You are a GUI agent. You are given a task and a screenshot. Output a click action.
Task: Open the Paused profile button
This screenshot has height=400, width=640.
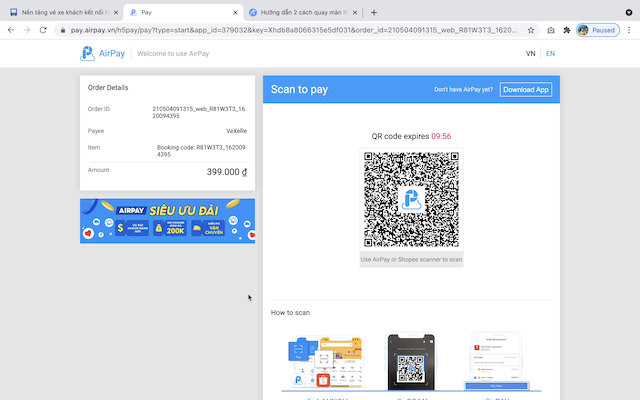[598, 30]
